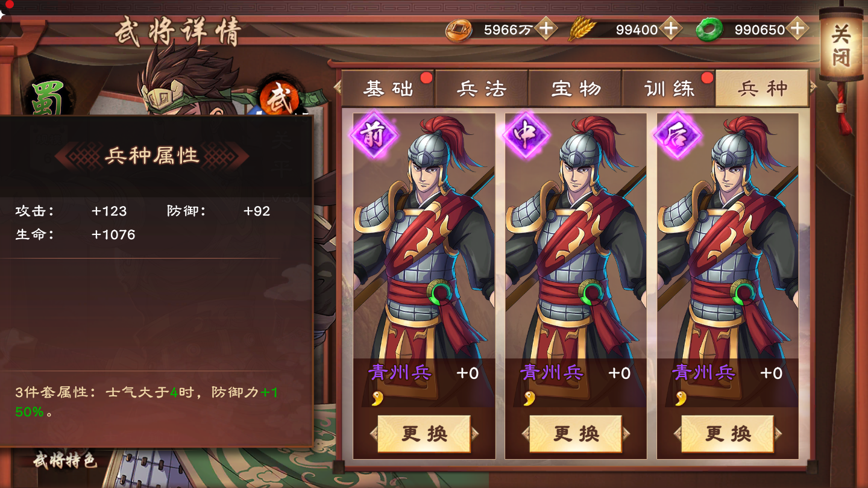
Task: Tap the green 蜀 faction emblem
Action: point(49,96)
